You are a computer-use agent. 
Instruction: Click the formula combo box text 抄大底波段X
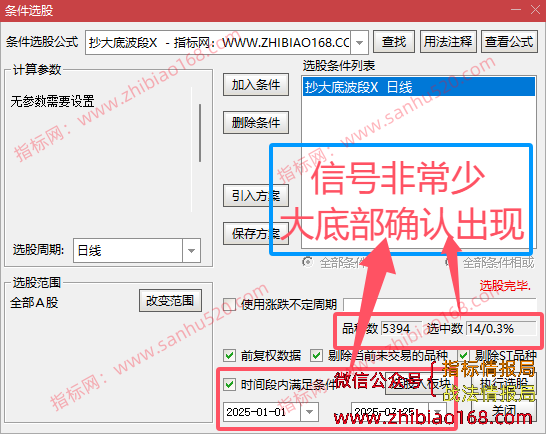click(123, 43)
